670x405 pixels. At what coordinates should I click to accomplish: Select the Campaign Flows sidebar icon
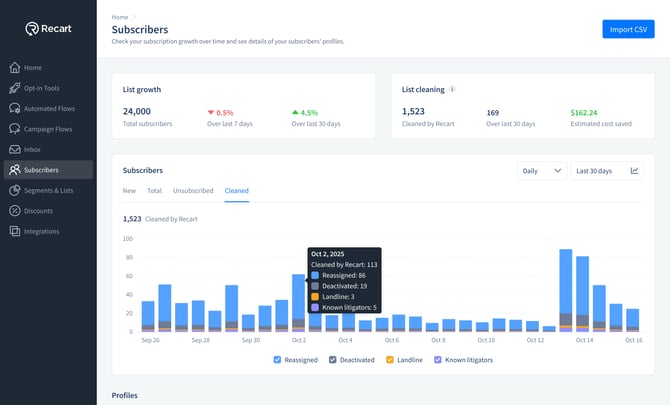(15, 129)
